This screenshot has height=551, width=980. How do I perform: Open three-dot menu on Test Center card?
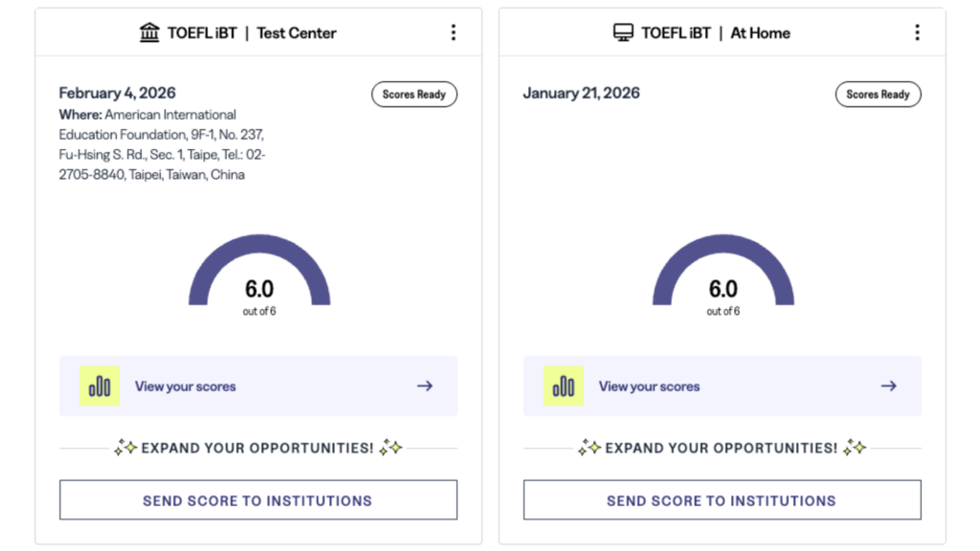[x=453, y=33]
